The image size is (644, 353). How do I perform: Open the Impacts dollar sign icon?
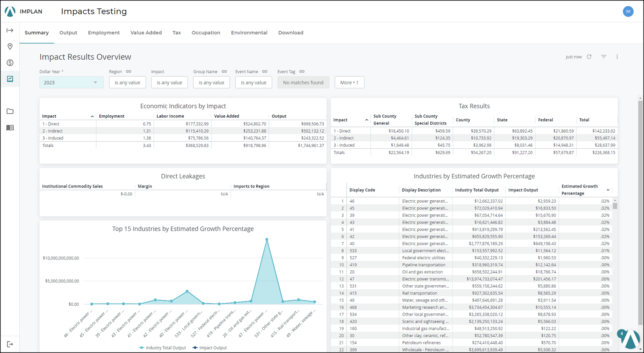10,63
